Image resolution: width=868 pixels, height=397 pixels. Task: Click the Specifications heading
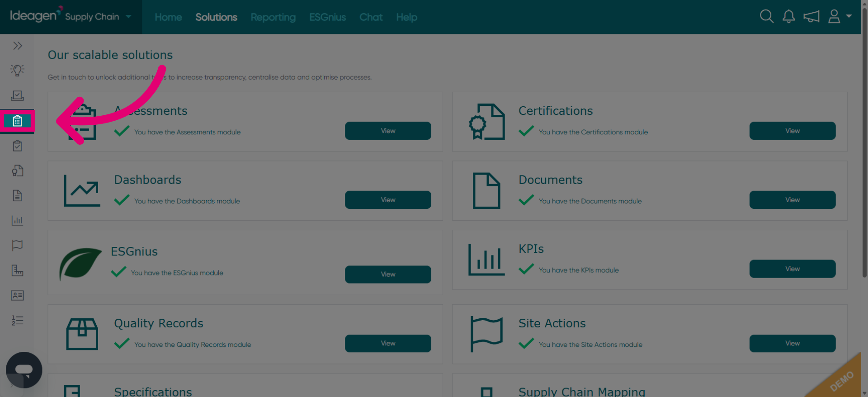tap(153, 392)
